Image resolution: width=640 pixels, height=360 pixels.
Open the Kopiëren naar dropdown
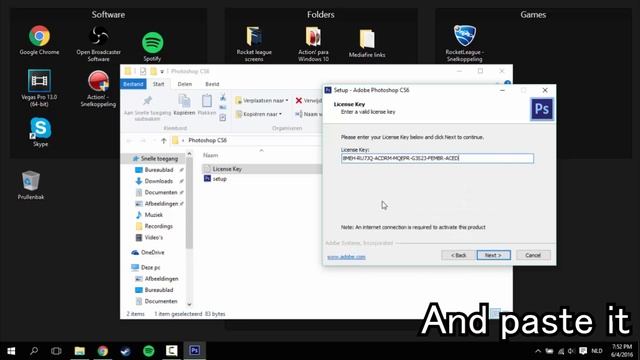pyautogui.click(x=259, y=114)
